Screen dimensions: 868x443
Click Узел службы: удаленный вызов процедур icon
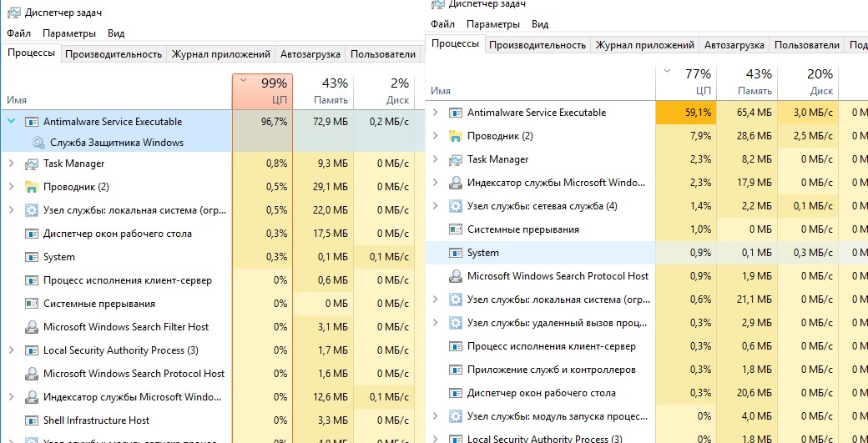click(456, 323)
